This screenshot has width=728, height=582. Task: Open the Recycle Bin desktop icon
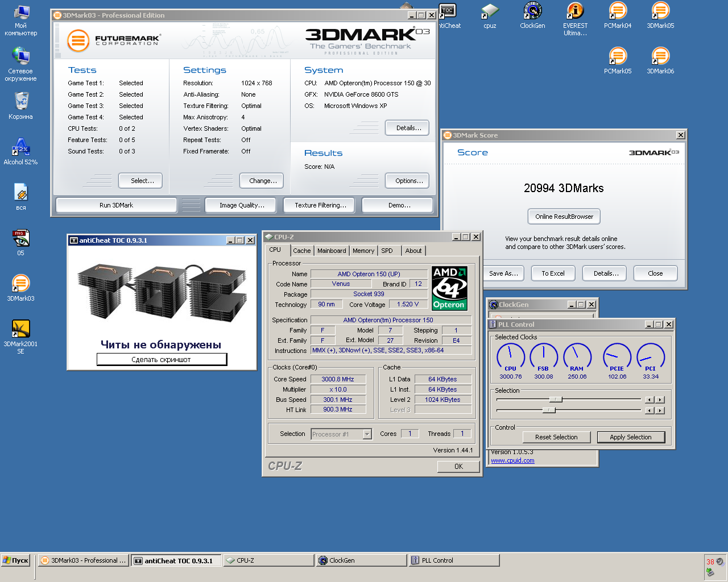[x=21, y=106]
